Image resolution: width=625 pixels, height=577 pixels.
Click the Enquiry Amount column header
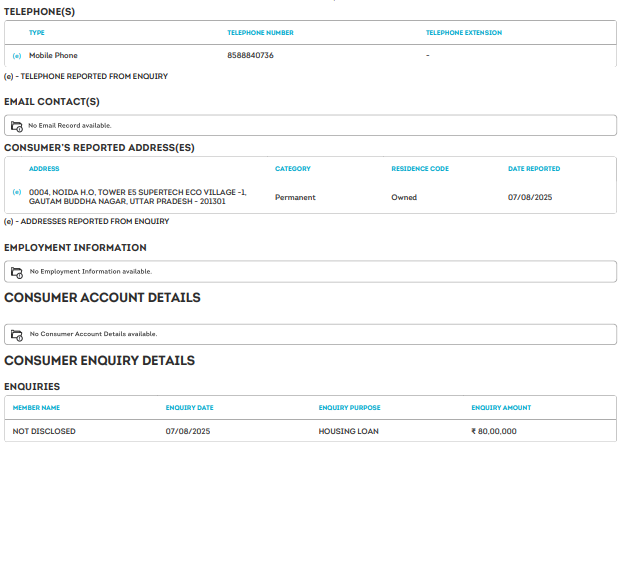coord(501,408)
